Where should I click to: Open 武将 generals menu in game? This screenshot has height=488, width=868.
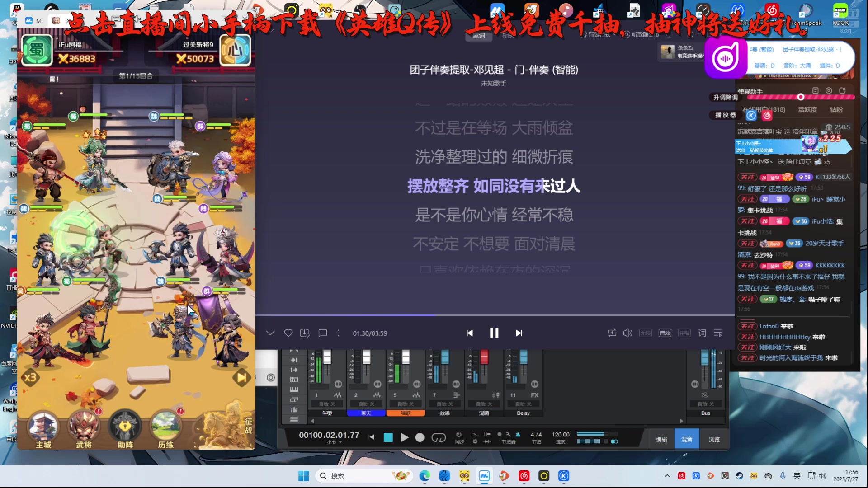(x=84, y=429)
